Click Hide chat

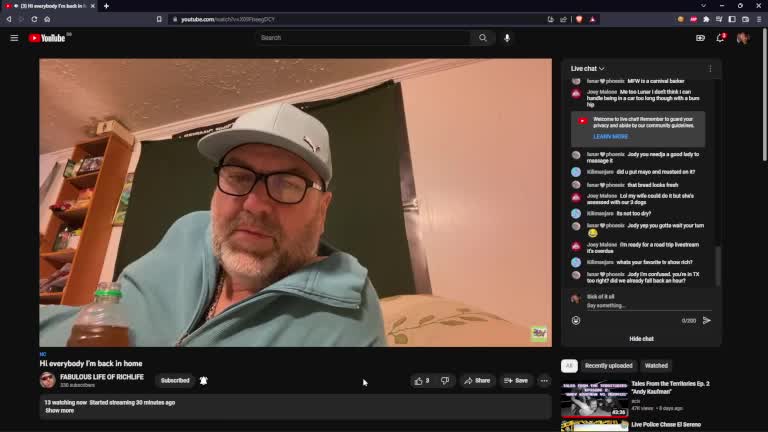(641, 339)
